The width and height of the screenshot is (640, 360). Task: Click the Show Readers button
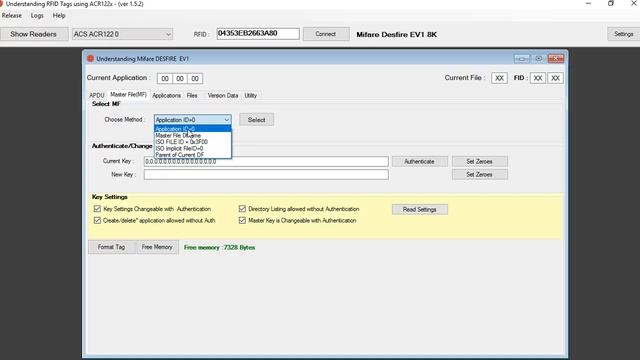tap(33, 34)
